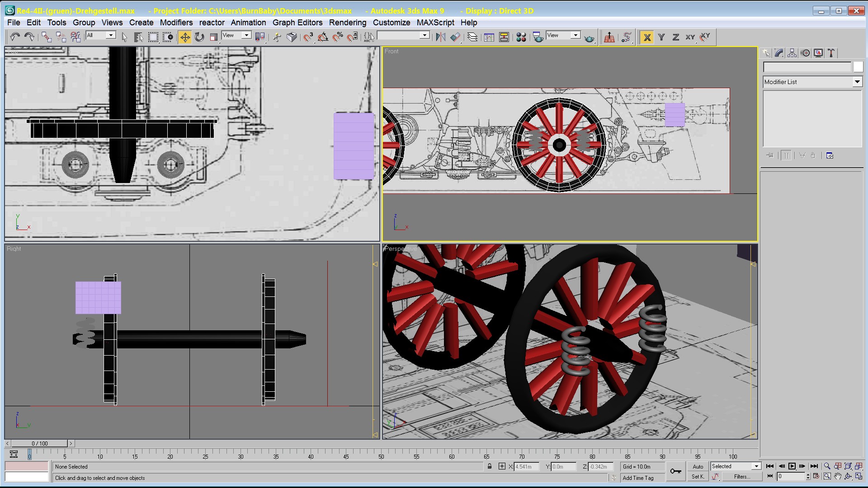Open the key filter Selected dropdown
This screenshot has height=488, width=868.
pyautogui.click(x=756, y=466)
